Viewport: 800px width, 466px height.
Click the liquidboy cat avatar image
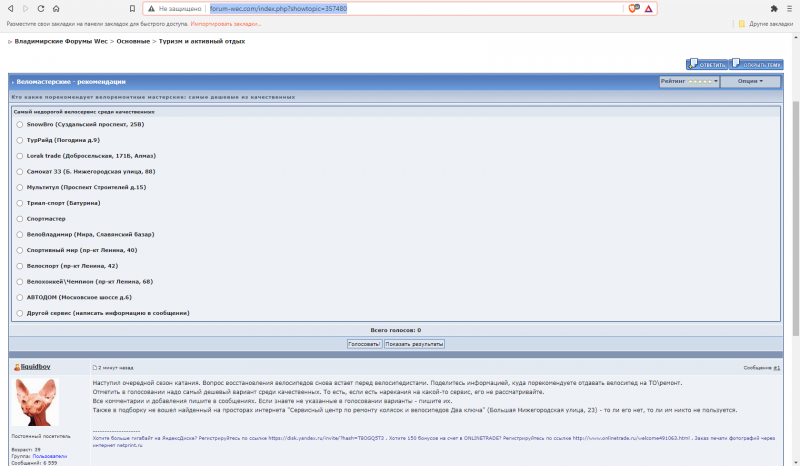click(35, 402)
